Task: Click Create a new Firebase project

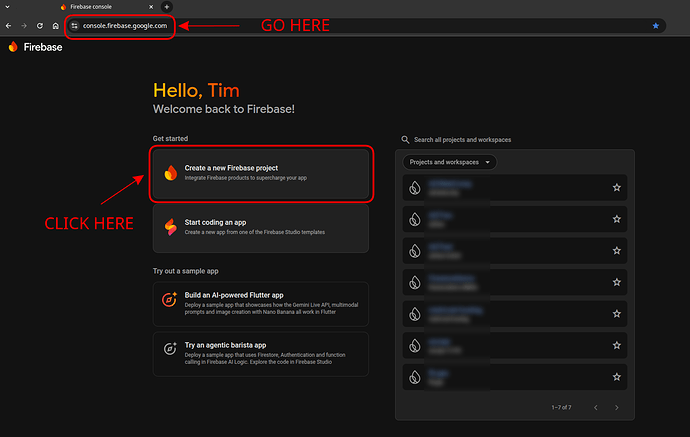Action: [x=262, y=173]
